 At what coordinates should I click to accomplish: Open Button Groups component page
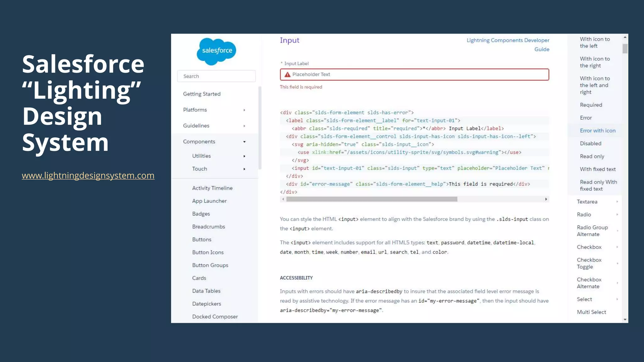[210, 265]
